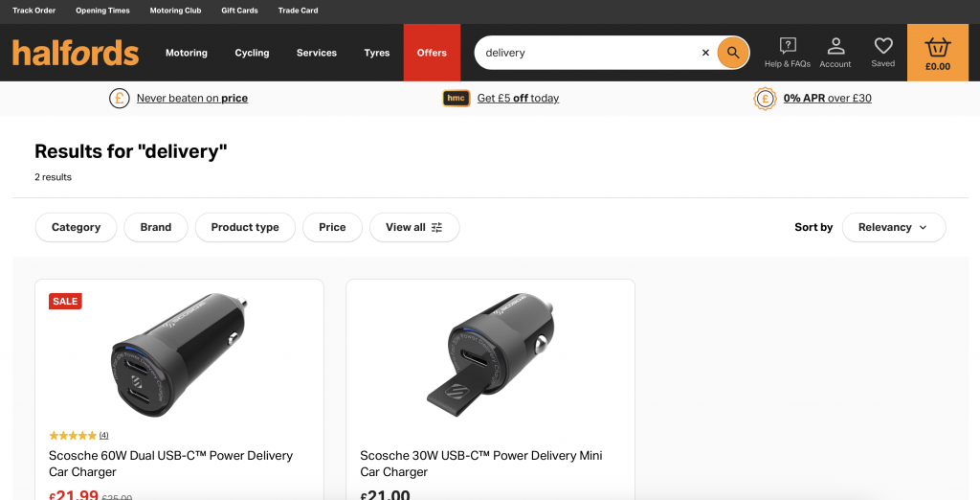Open Scosche 30W USB-C Power Delivery Mini title
This screenshot has height=500, width=980.
(481, 464)
